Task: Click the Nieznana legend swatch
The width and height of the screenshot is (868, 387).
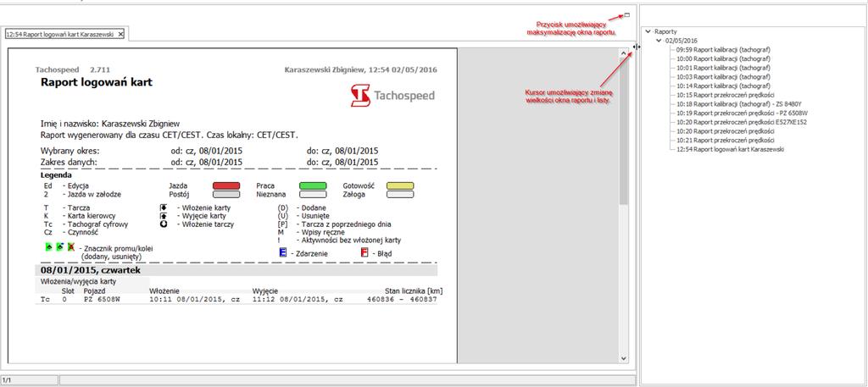Action: (x=313, y=195)
